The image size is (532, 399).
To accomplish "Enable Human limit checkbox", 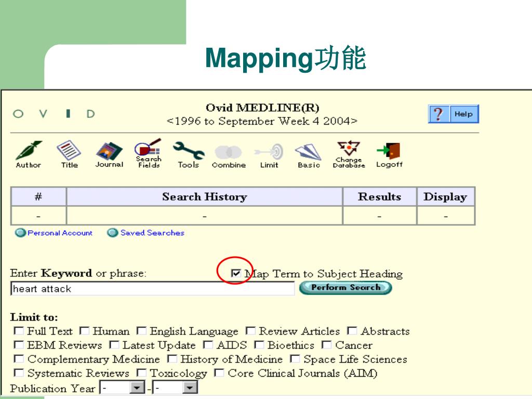I will [84, 330].
